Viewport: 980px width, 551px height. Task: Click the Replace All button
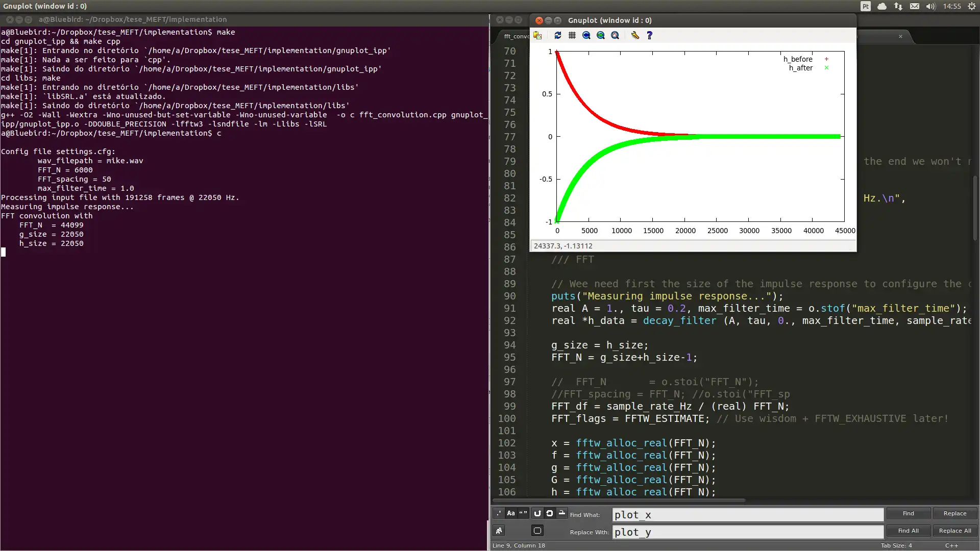pyautogui.click(x=954, y=531)
